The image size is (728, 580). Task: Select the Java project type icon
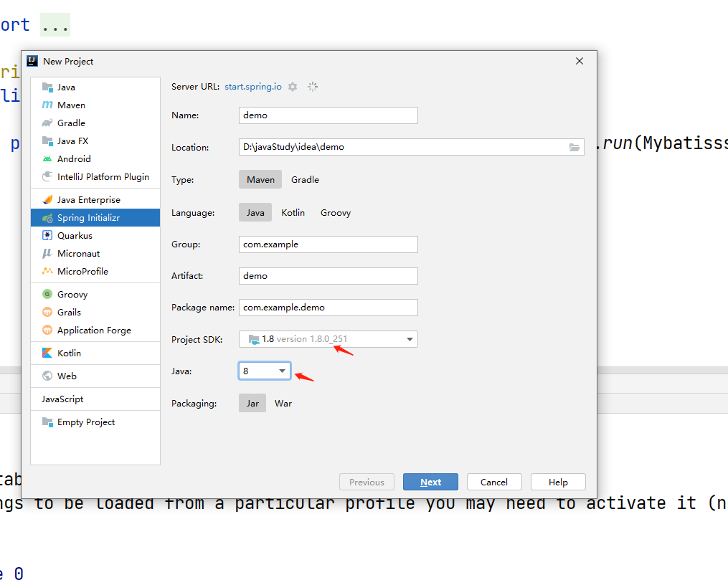click(47, 87)
